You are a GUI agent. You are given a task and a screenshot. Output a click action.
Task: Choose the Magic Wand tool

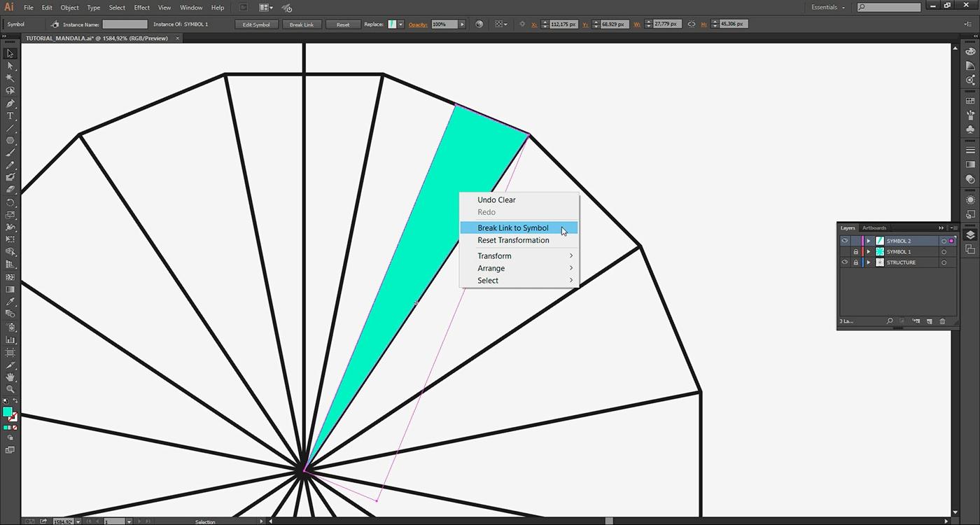coord(10,78)
